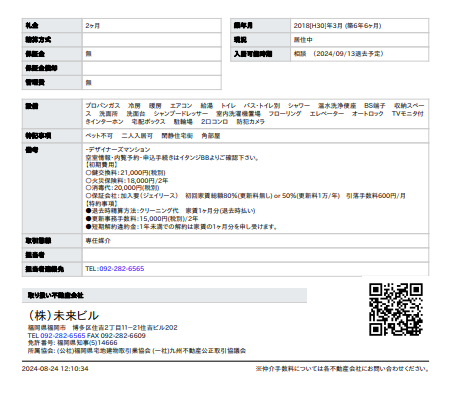Click 'BS端子' in the equipment list
Screen dimensions: 456x395
[x=375, y=106]
